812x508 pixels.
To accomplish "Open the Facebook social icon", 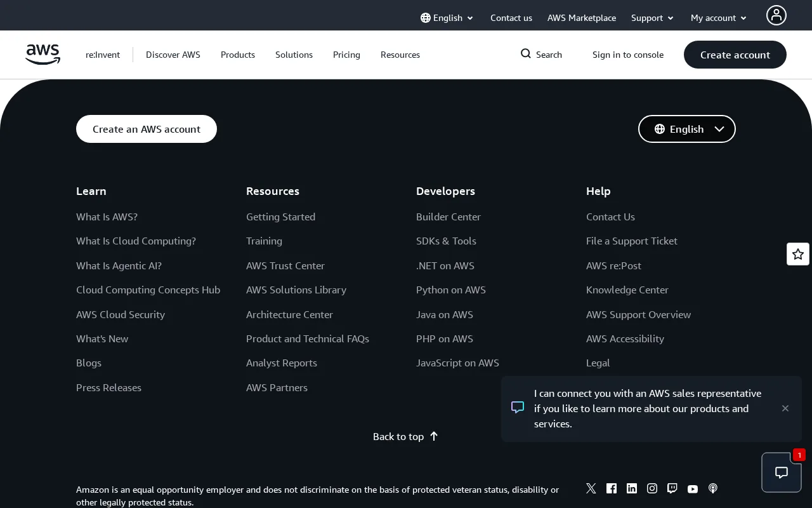I will pyautogui.click(x=612, y=488).
